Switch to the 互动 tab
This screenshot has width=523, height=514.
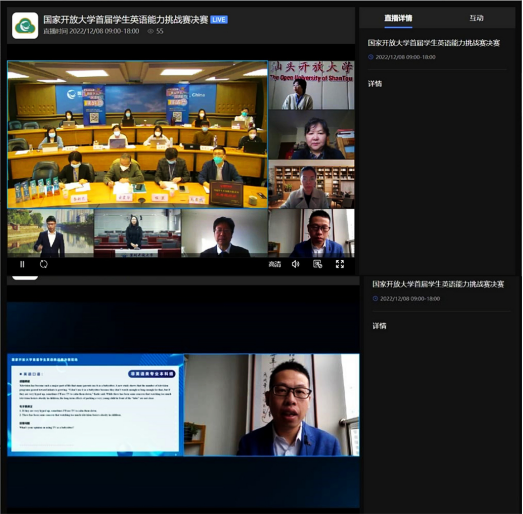[x=476, y=18]
